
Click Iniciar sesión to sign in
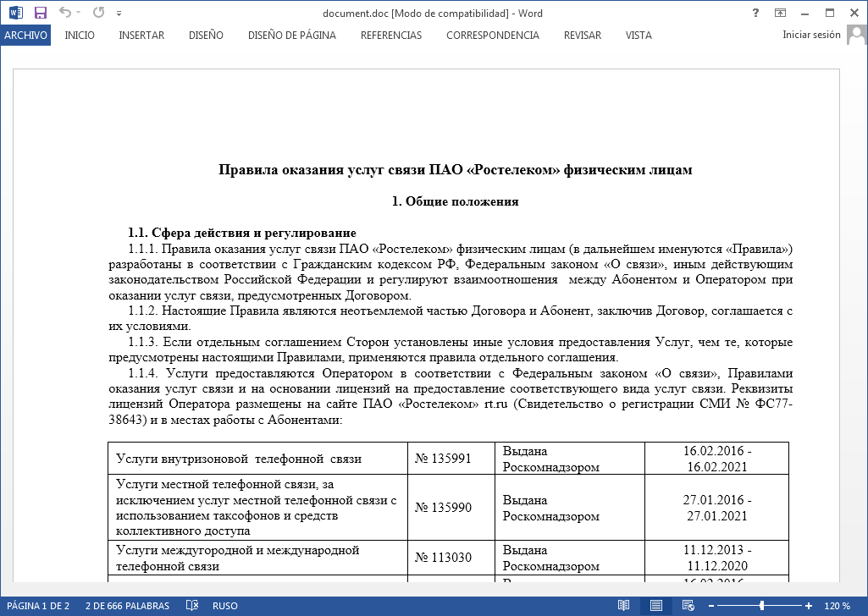coord(811,36)
